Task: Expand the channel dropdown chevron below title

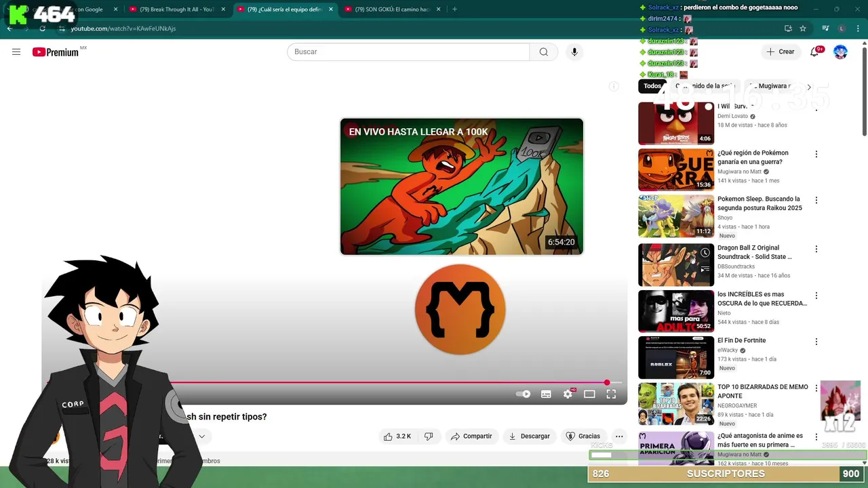Action: 201,436
